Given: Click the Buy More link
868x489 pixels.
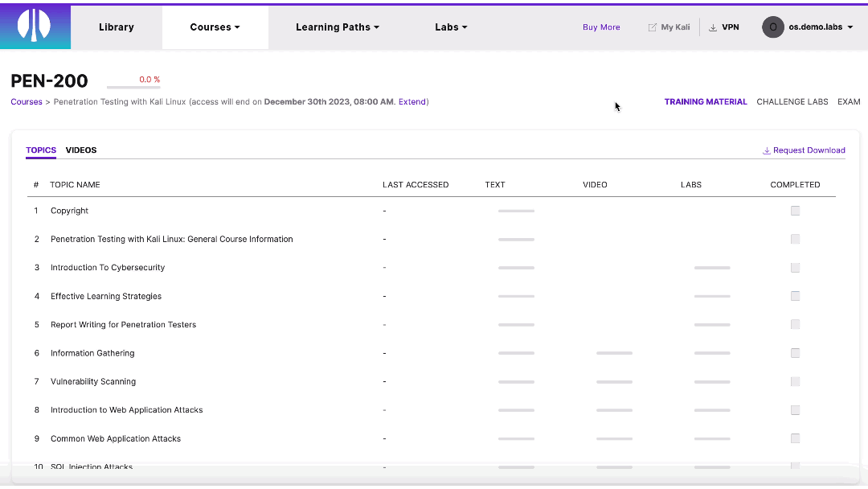Looking at the screenshot, I should pyautogui.click(x=601, y=27).
